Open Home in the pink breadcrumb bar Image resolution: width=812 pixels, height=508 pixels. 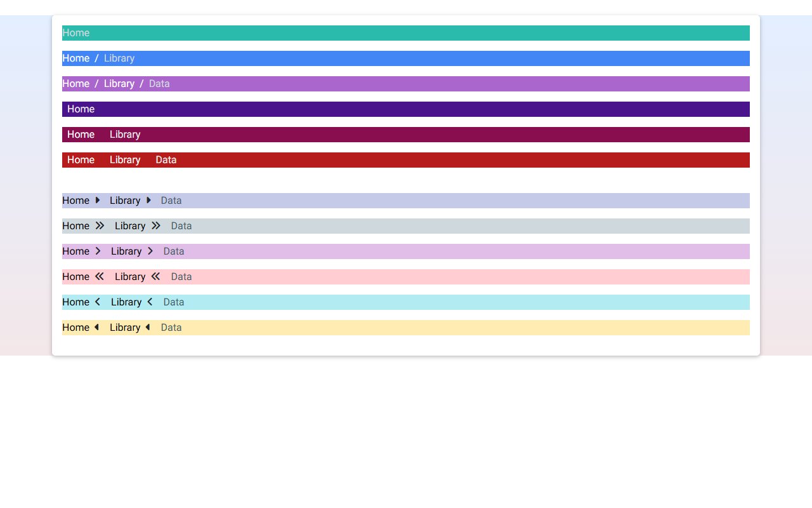[75, 277]
